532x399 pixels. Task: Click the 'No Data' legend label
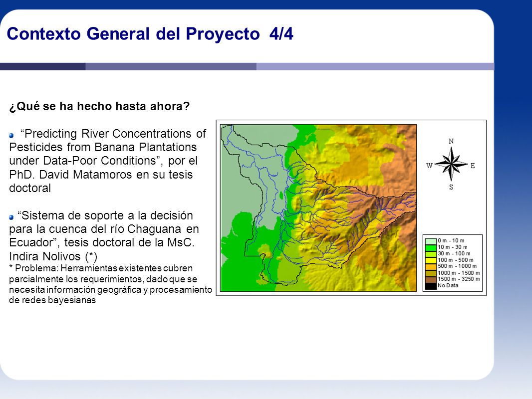[x=448, y=285]
